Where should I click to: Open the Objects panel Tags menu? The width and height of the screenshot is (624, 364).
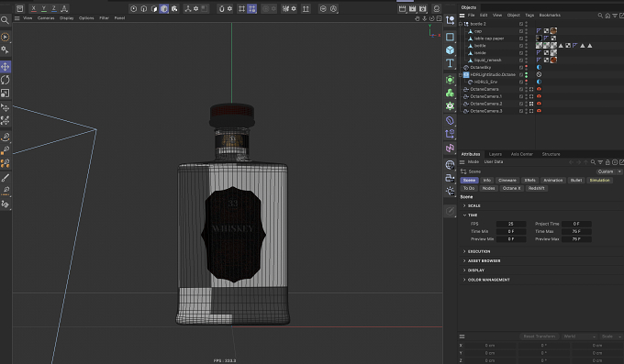[529, 15]
